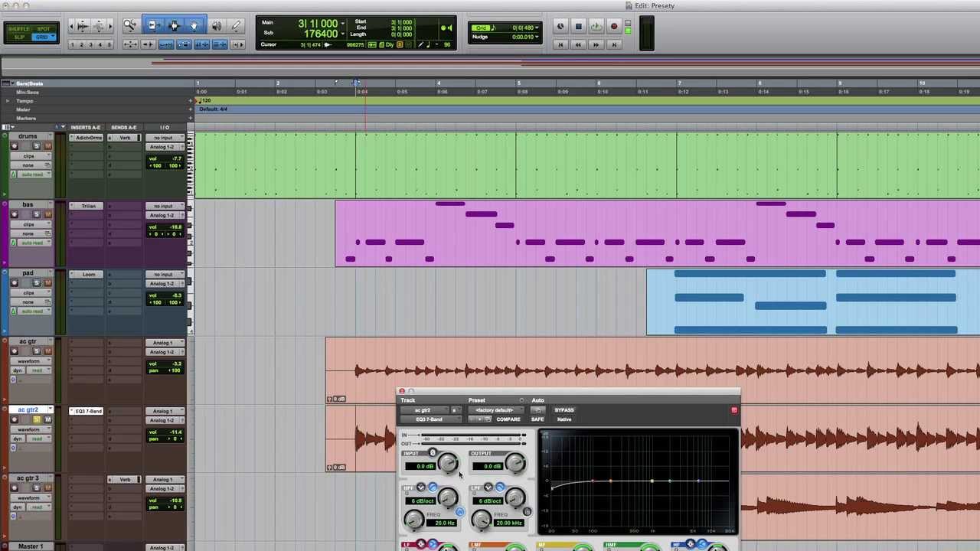Solo the ac gtr2 track
The width and height of the screenshot is (980, 551).
pyautogui.click(x=35, y=419)
